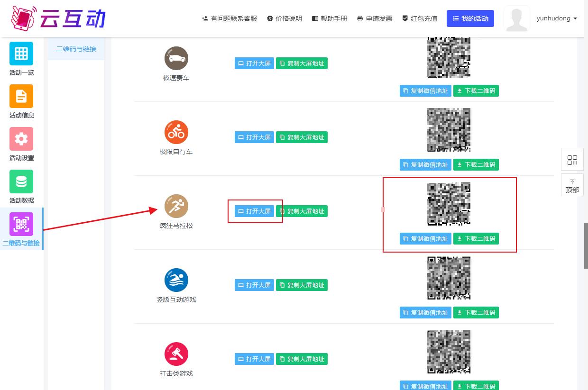Select the 二维码与链接 sidebar icon
Image resolution: width=588 pixels, height=390 pixels.
[x=21, y=225]
